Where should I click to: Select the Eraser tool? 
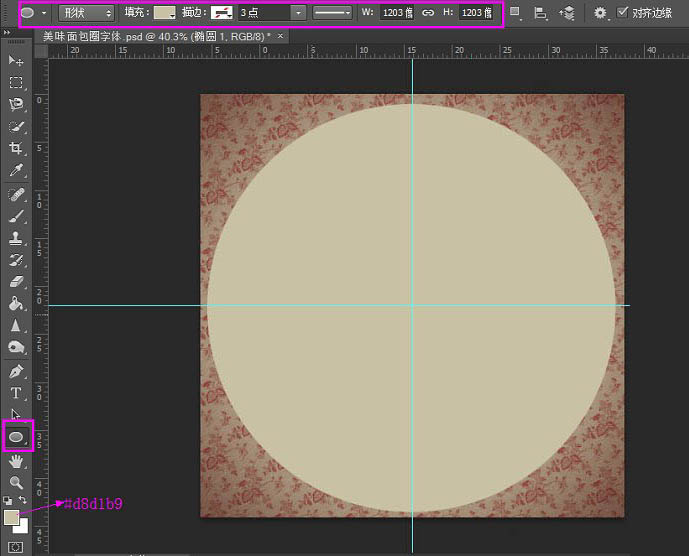[x=16, y=282]
